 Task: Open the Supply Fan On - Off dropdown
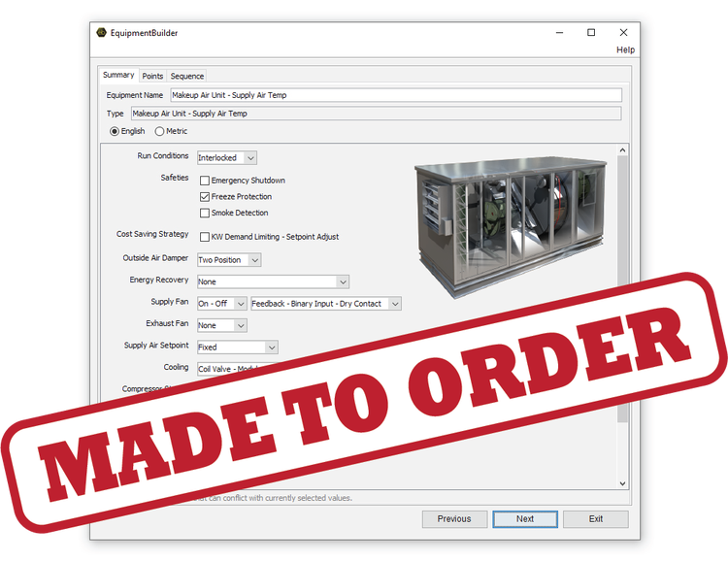222,304
